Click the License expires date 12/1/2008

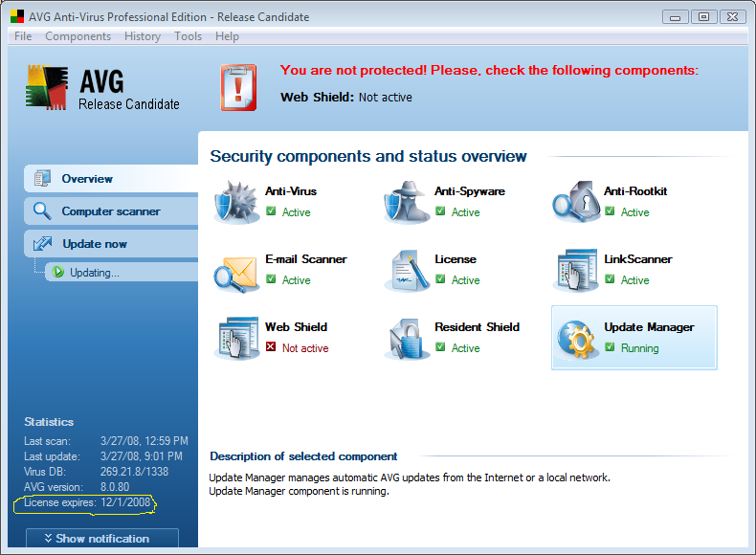125,502
